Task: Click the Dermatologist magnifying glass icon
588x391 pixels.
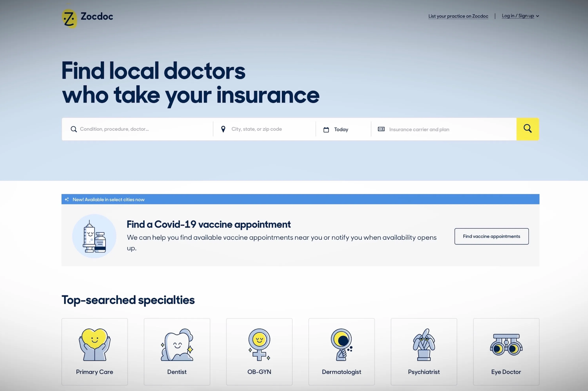Action: 342,344
